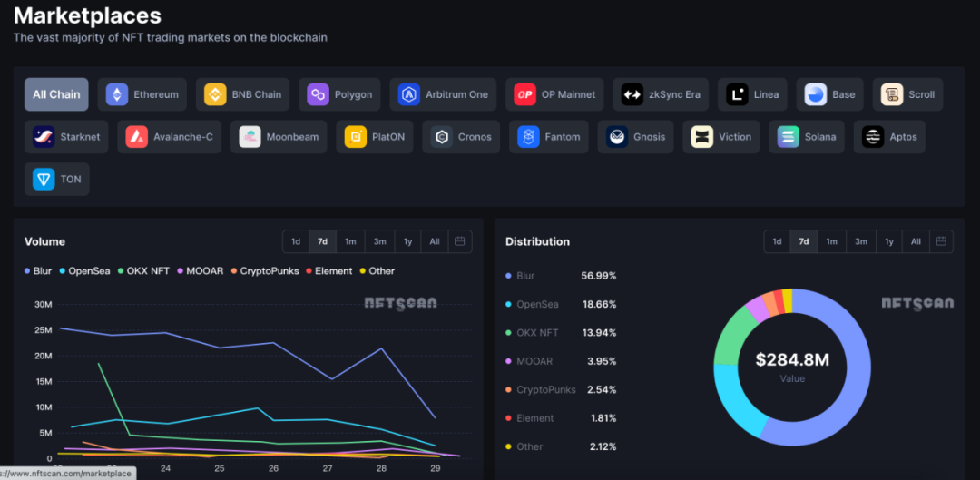The width and height of the screenshot is (980, 480).
Task: Set Distribution range to All
Action: pyautogui.click(x=916, y=241)
